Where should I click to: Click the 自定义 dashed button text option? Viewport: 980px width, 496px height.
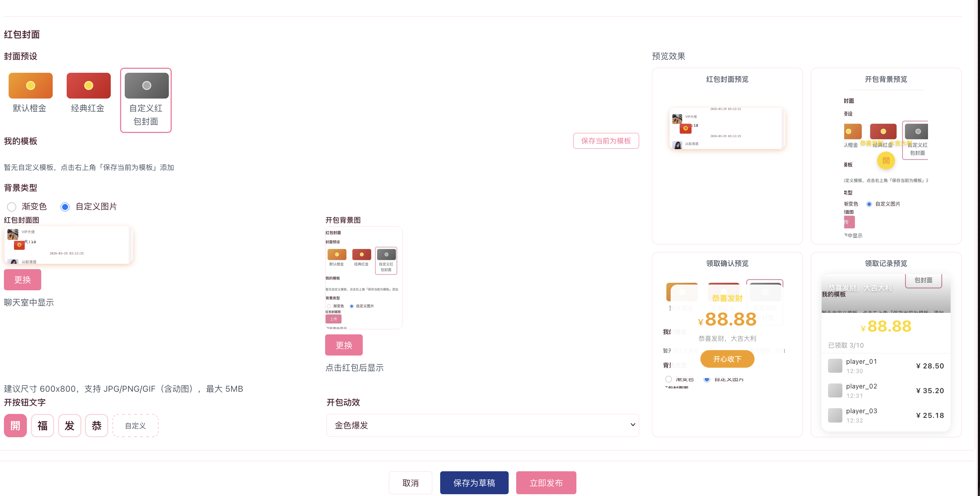coord(135,425)
